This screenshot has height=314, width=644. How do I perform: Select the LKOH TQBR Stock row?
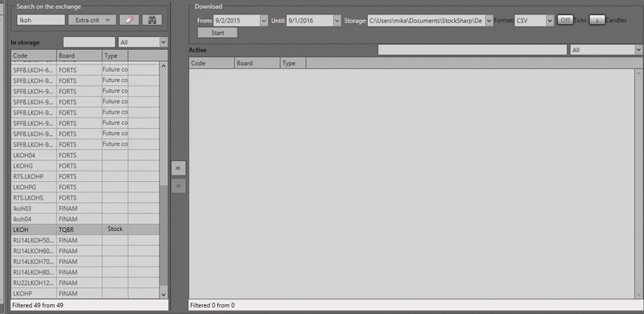click(x=85, y=229)
